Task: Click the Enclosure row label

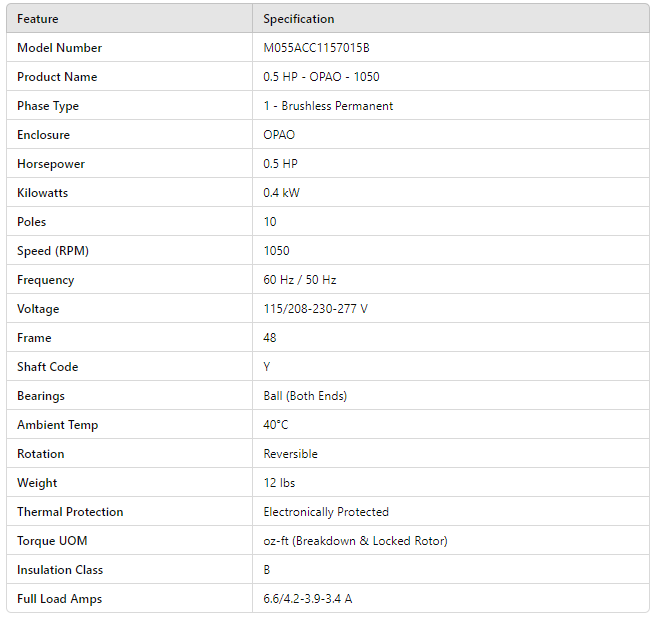Action: 43,135
